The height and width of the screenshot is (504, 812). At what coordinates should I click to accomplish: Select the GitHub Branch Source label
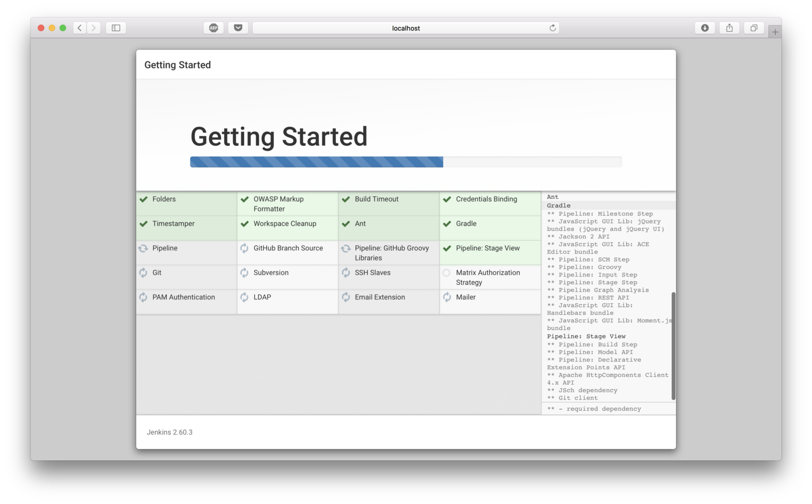pyautogui.click(x=288, y=248)
